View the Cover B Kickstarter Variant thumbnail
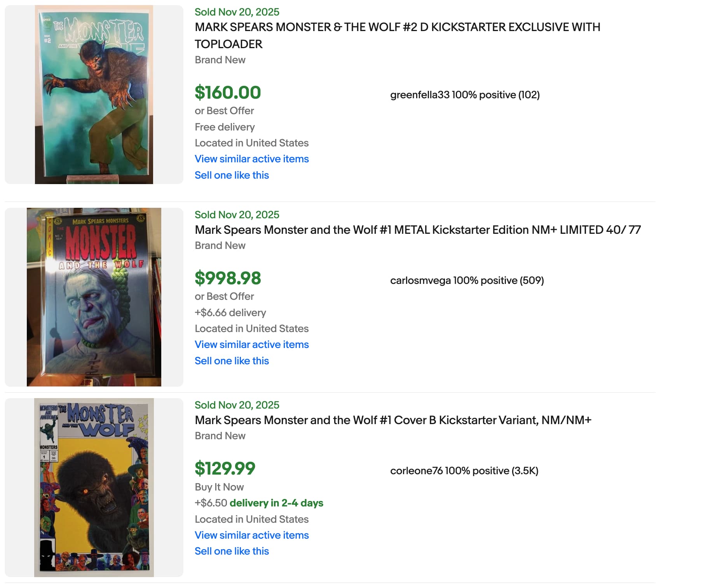This screenshot has width=701, height=588. pyautogui.click(x=94, y=487)
